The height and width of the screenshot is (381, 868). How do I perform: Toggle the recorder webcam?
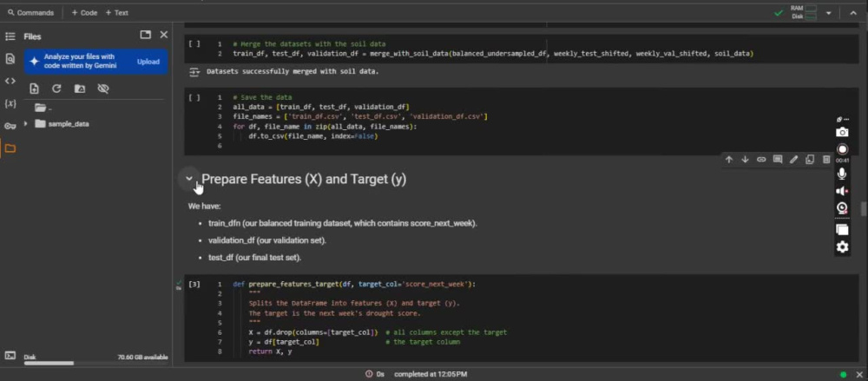coord(842,208)
